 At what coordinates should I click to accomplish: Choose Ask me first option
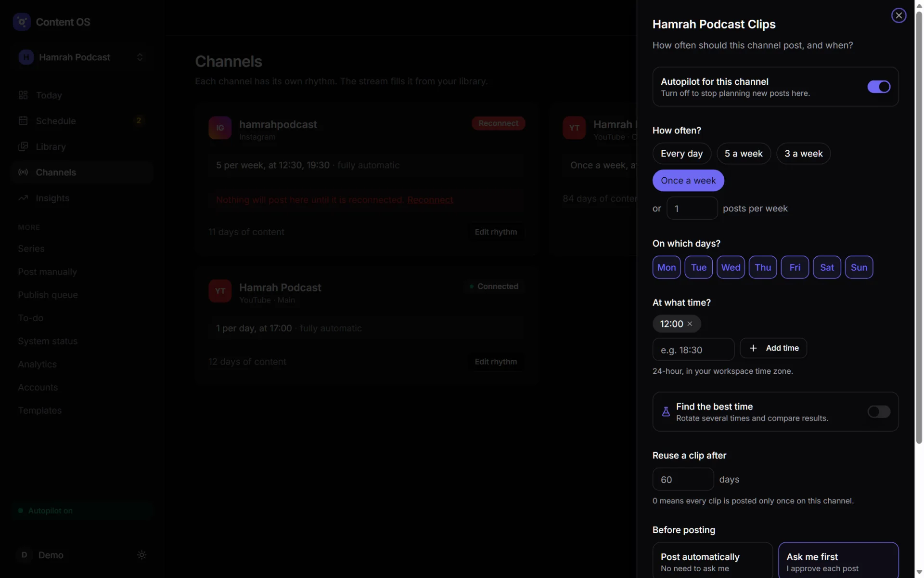(x=838, y=561)
